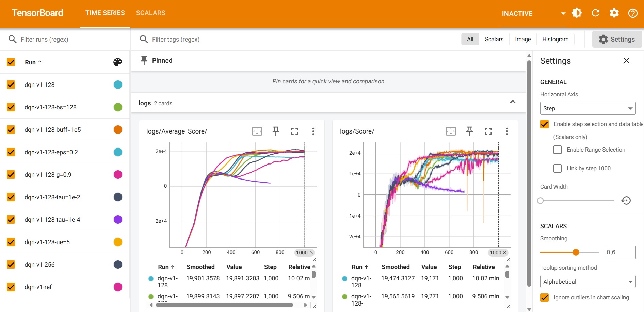Uncheck the dqn-v1-128-tau=1e-2 run
Viewport: 644px width, 312px height.
tap(11, 197)
